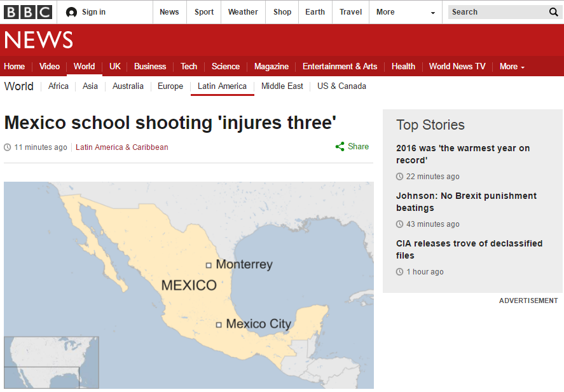Click the search magnifying glass icon
The width and height of the screenshot is (564, 392).
(x=553, y=11)
